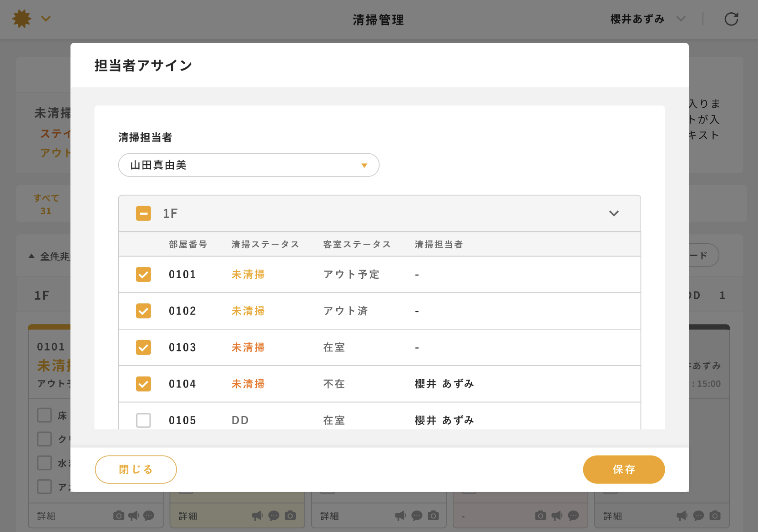This screenshot has width=758, height=532.
Task: Click the refresh icon in the header
Action: pyautogui.click(x=731, y=19)
